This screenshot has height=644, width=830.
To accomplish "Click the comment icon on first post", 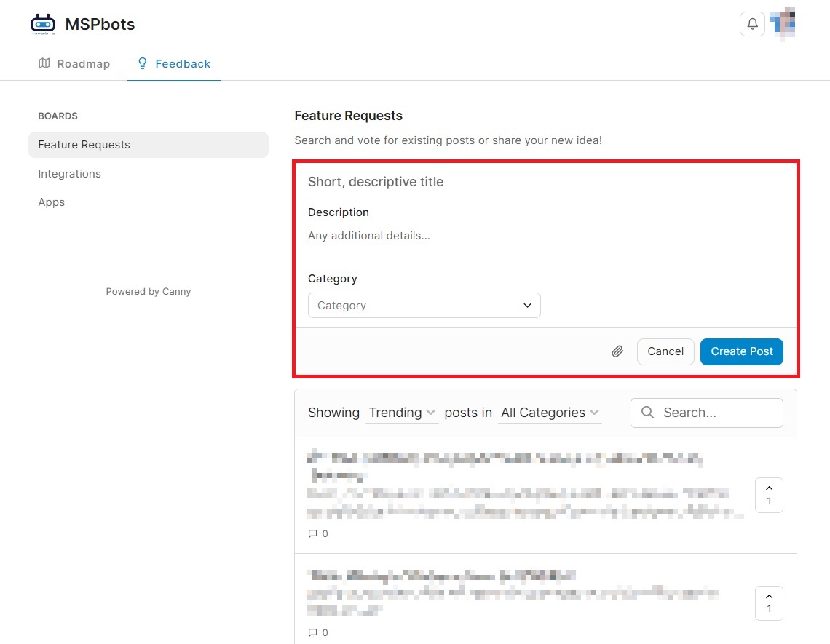I will point(313,533).
